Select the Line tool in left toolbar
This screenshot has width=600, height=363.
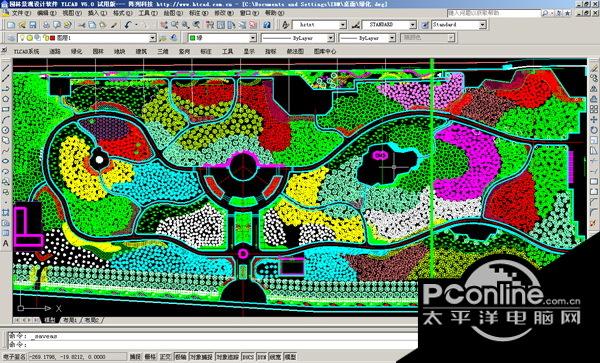(6, 68)
